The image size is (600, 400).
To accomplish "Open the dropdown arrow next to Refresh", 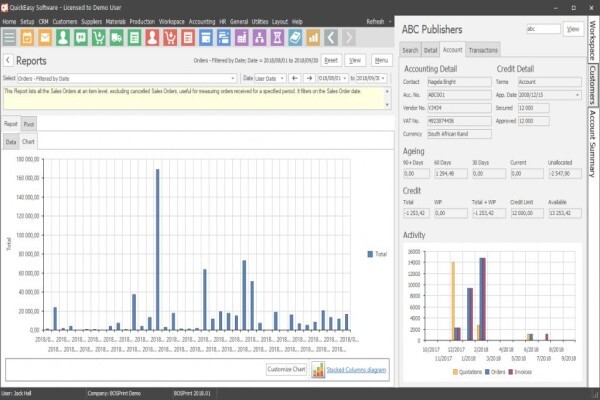I will 390,22.
